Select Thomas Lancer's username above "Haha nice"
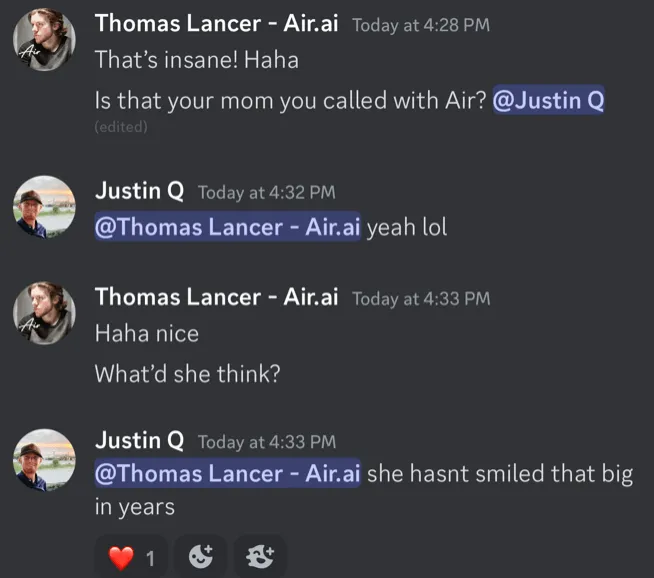This screenshot has width=654, height=578. [216, 296]
